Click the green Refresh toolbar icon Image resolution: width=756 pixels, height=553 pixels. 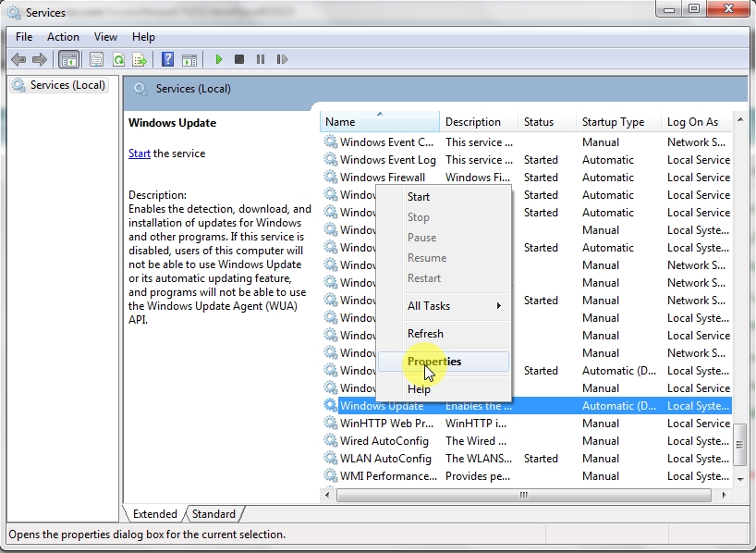click(x=118, y=59)
